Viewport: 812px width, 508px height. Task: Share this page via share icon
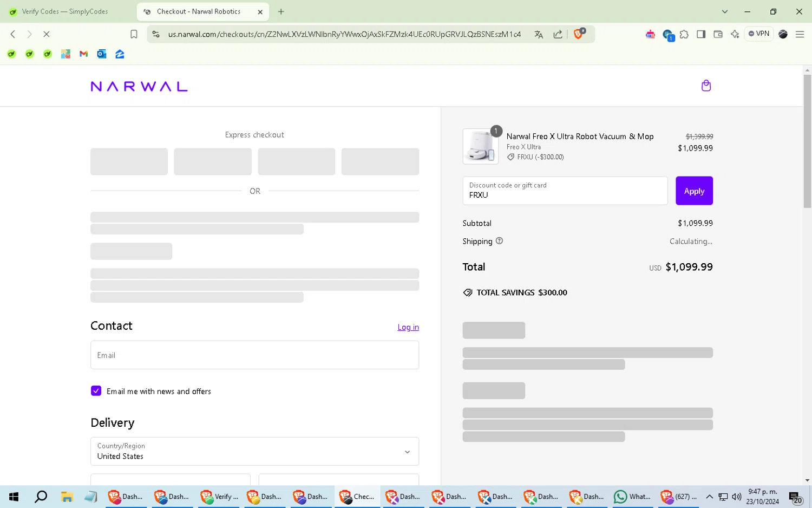558,34
